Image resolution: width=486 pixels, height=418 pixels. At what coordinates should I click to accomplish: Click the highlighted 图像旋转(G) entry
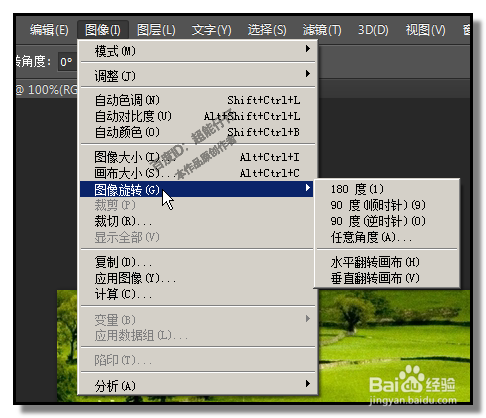(x=197, y=189)
